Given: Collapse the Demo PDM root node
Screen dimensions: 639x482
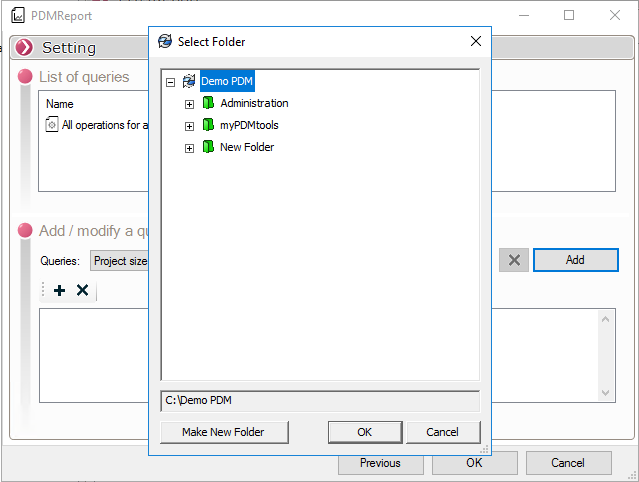Looking at the screenshot, I should 170,82.
